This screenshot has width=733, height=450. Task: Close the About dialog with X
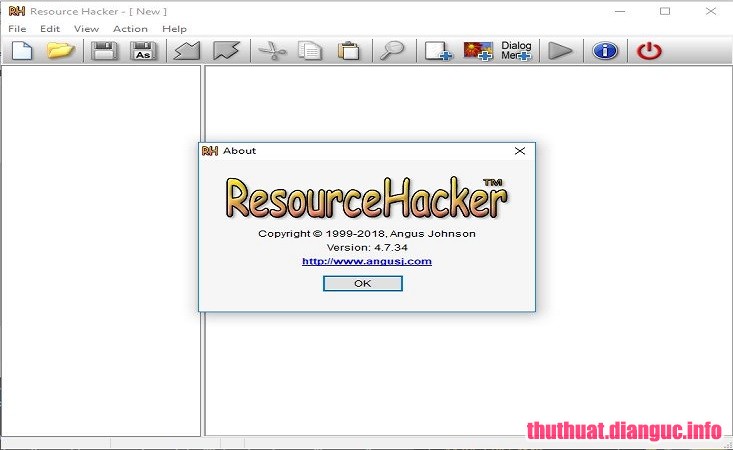coord(520,151)
